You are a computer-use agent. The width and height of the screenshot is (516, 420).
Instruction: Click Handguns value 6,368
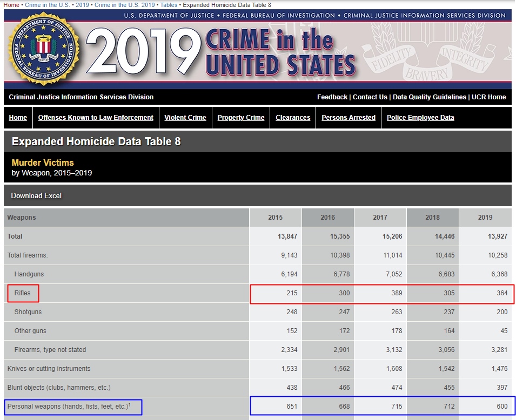click(499, 274)
